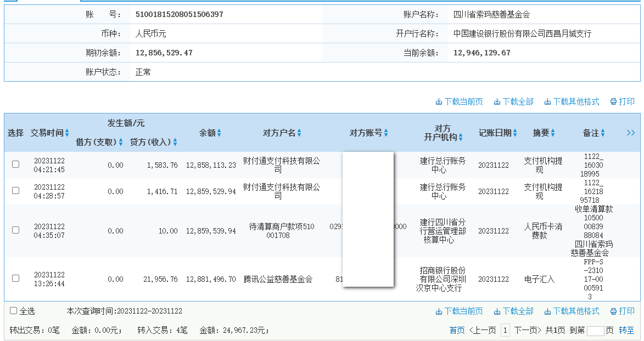Select page number 1 button
This screenshot has width=644, height=341.
(x=505, y=330)
